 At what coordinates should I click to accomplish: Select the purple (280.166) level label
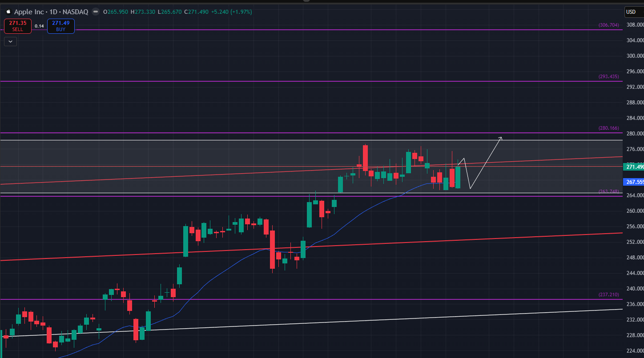tap(608, 128)
